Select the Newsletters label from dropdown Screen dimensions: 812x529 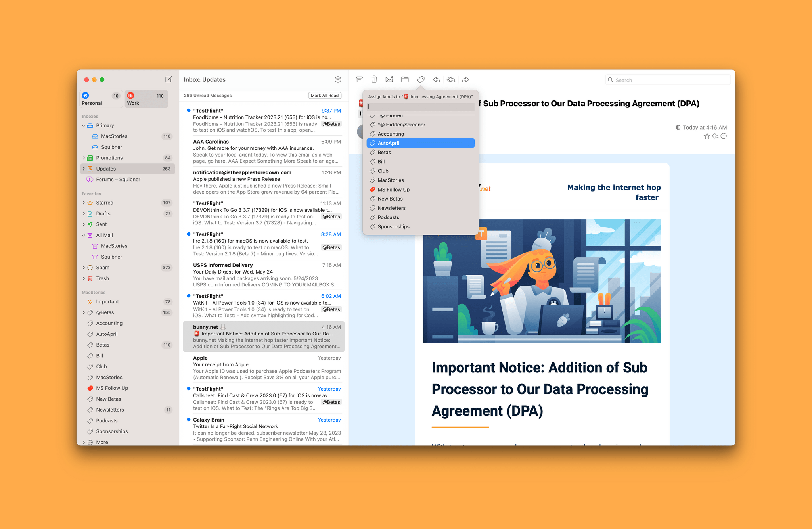pyautogui.click(x=391, y=208)
